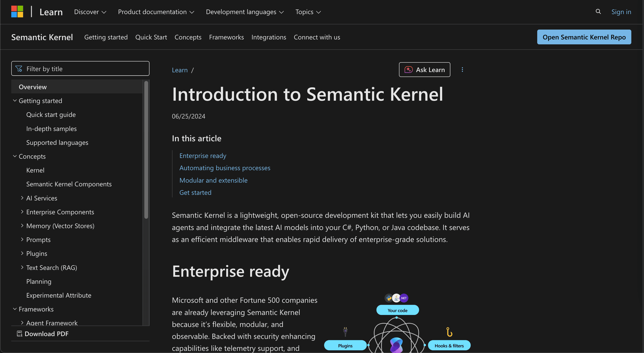Open the Connect with us nav tab
The height and width of the screenshot is (353, 644).
pos(317,37)
